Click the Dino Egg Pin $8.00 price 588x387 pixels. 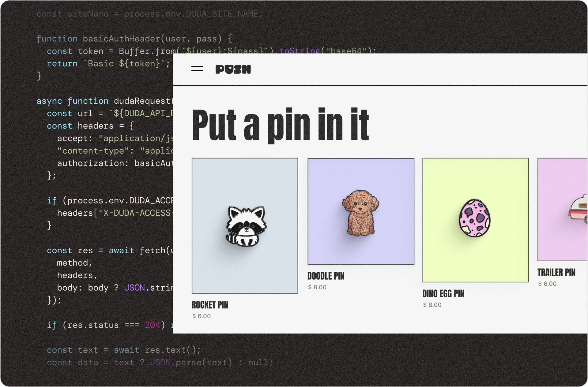point(432,305)
